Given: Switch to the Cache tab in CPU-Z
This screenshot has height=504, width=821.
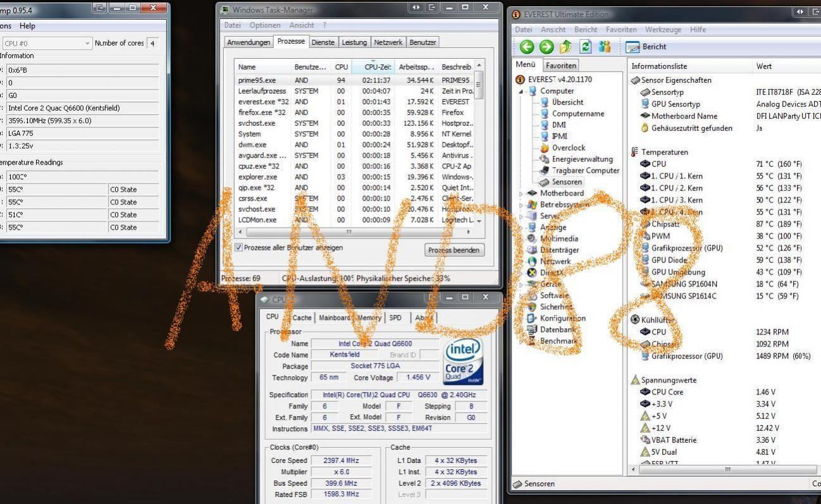Looking at the screenshot, I should pos(302,318).
